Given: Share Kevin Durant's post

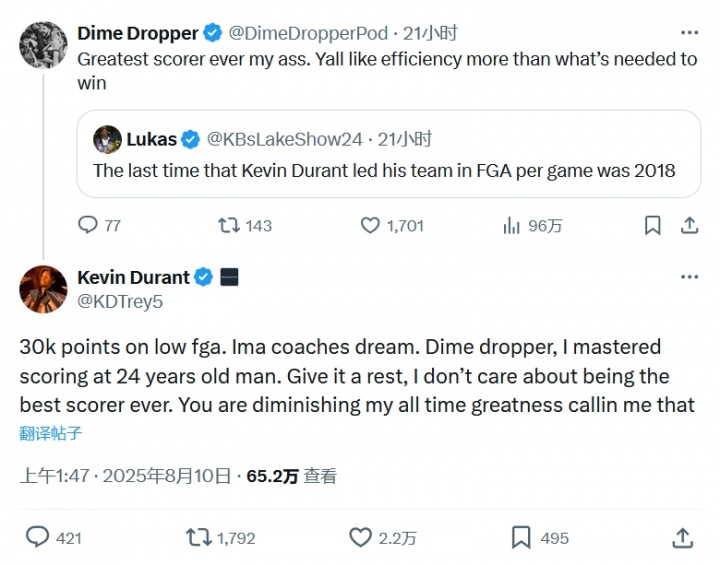Looking at the screenshot, I should [x=683, y=537].
